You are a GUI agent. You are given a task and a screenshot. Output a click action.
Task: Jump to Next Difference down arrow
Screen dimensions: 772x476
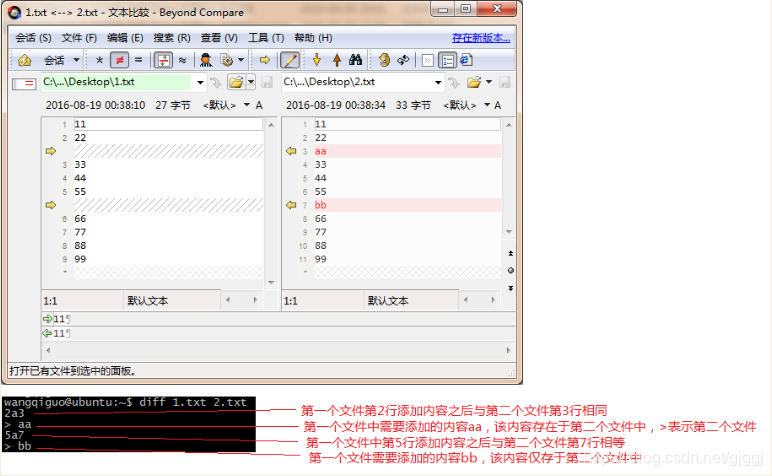tap(317, 60)
